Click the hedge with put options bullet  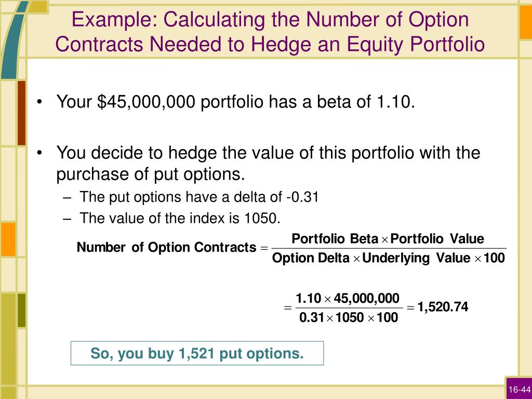[x=268, y=163]
